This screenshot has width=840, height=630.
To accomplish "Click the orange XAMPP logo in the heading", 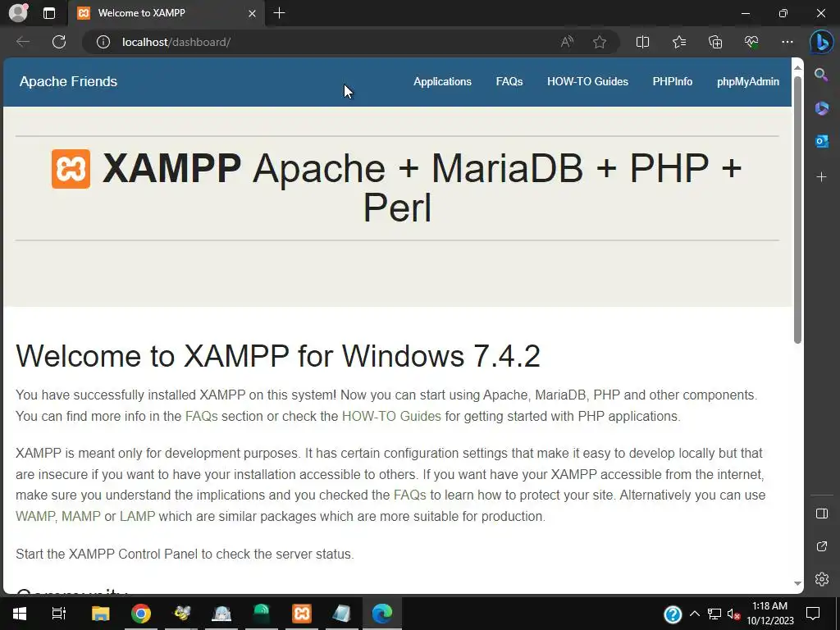I will click(71, 169).
